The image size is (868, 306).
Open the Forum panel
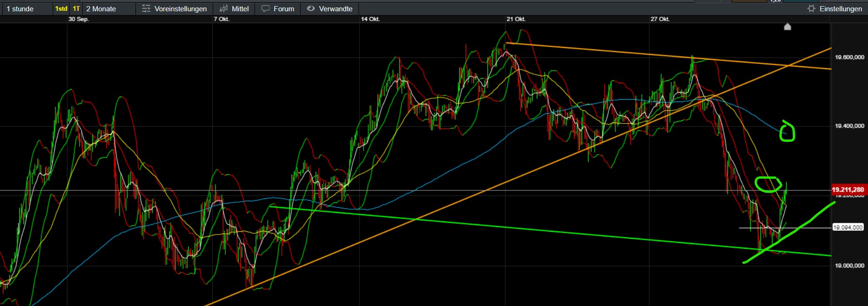(278, 9)
